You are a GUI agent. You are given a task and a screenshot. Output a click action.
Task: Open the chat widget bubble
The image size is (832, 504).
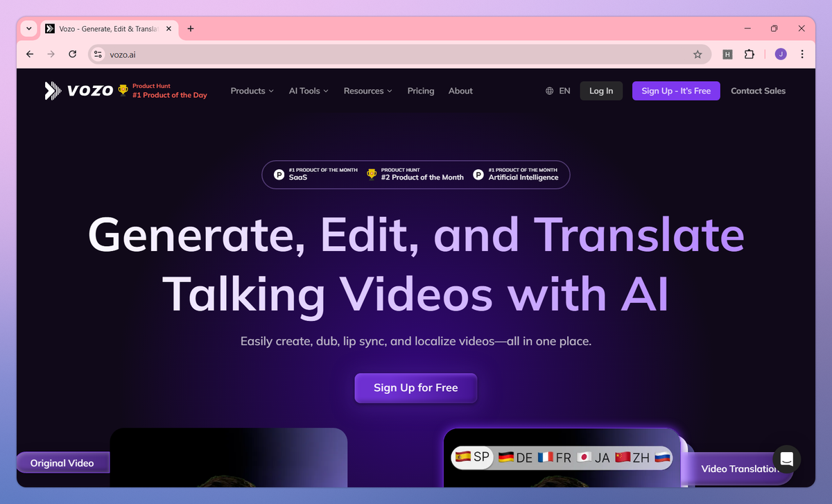(x=786, y=459)
